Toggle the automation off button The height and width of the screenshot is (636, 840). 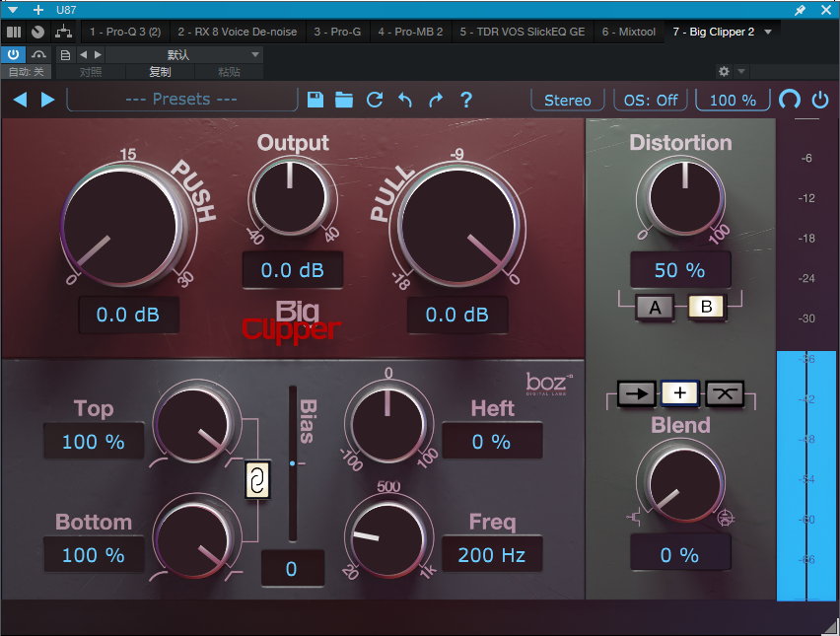(x=27, y=71)
